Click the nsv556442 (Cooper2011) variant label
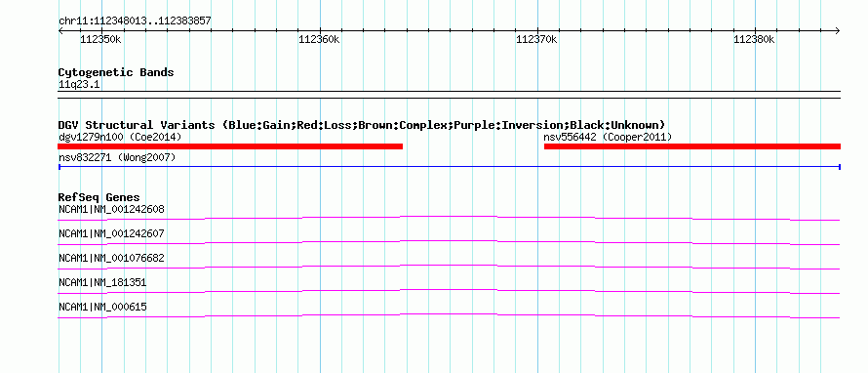This screenshot has width=868, height=373. tap(608, 137)
